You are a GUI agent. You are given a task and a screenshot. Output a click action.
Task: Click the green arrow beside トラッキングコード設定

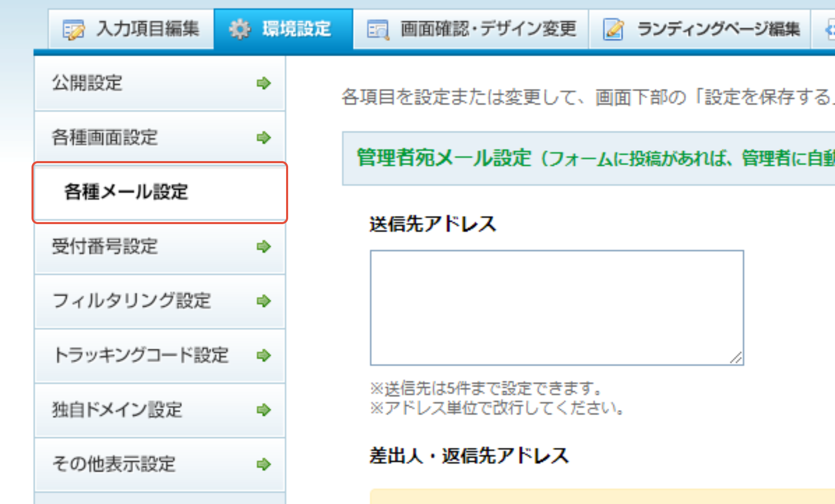(x=264, y=355)
